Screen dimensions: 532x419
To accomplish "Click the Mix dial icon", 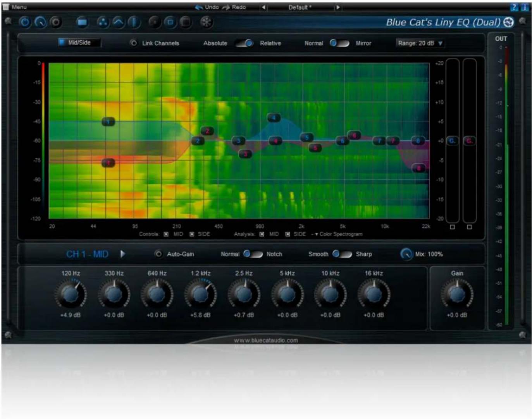I will point(406,254).
